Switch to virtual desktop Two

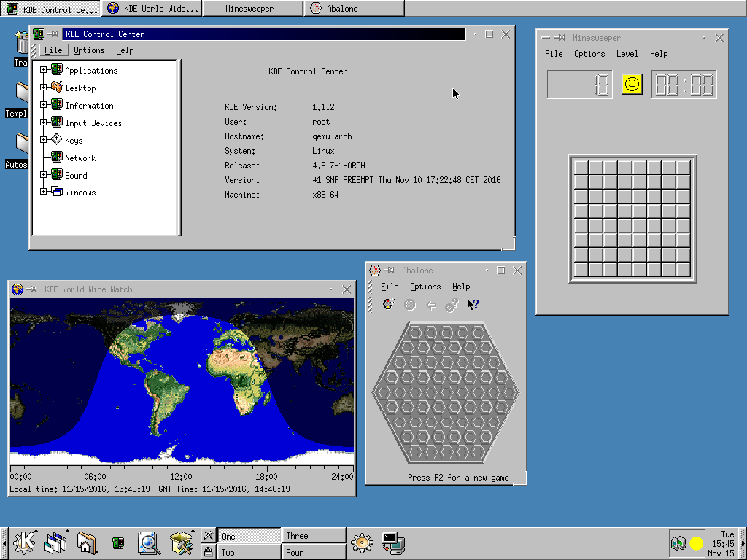tap(249, 552)
